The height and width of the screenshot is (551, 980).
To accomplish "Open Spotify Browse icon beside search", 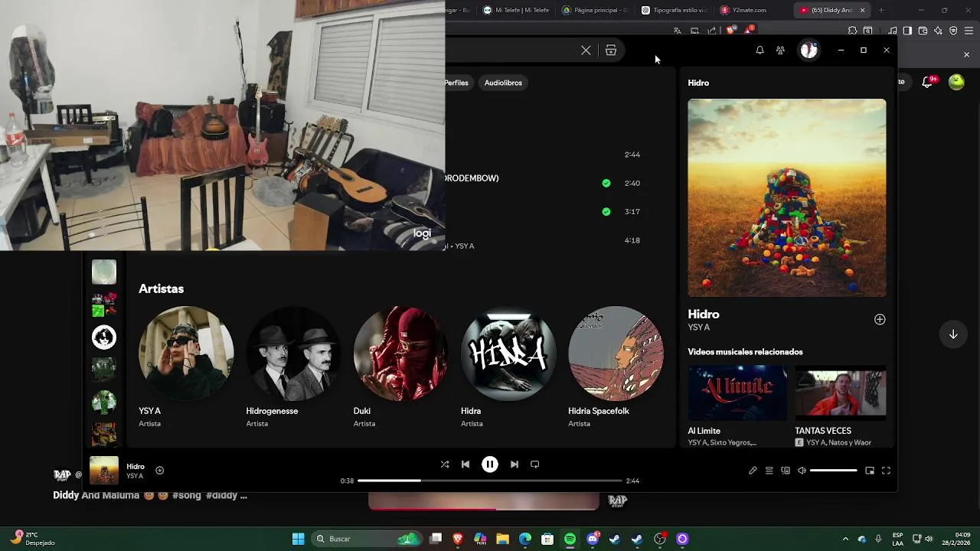I will [x=611, y=51].
